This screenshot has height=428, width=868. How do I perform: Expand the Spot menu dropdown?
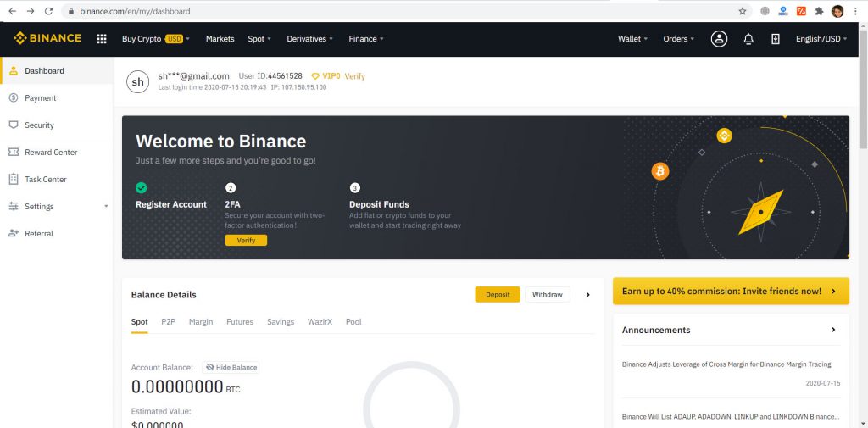259,39
